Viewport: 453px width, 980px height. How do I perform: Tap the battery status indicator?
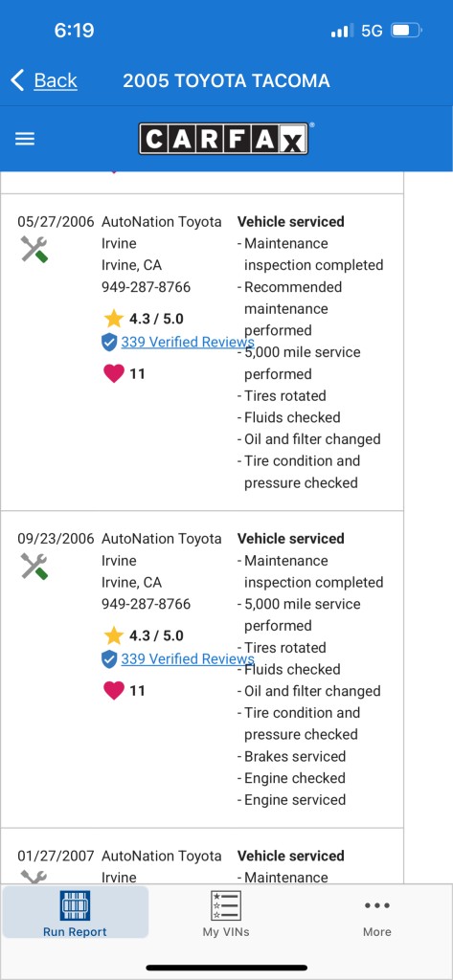(x=406, y=30)
